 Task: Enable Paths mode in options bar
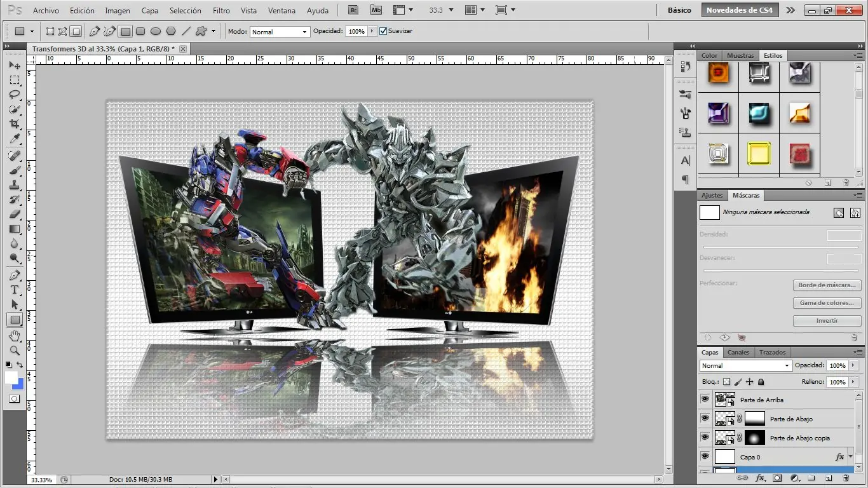(63, 31)
